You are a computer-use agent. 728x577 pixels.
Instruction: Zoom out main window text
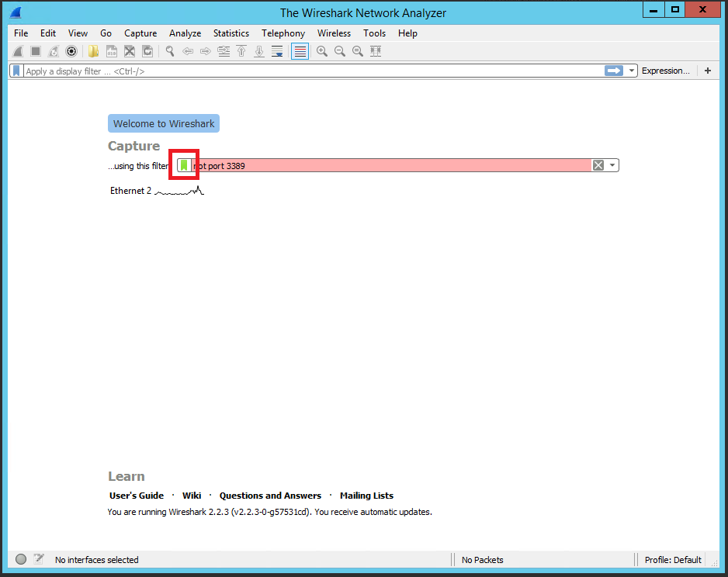click(340, 51)
